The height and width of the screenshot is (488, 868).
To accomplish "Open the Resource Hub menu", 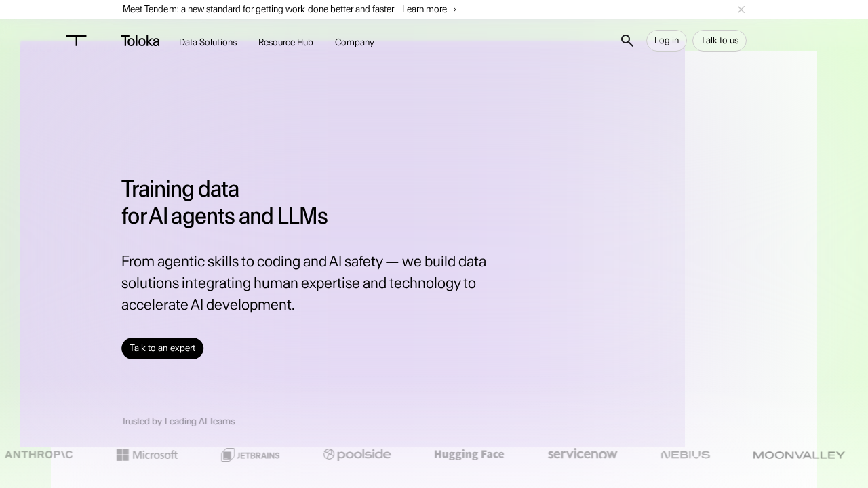I will coord(285,42).
